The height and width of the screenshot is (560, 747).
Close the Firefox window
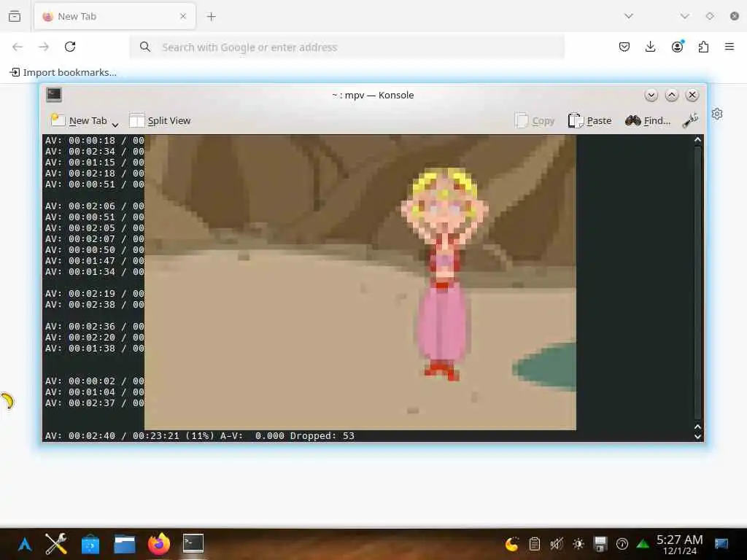(735, 16)
